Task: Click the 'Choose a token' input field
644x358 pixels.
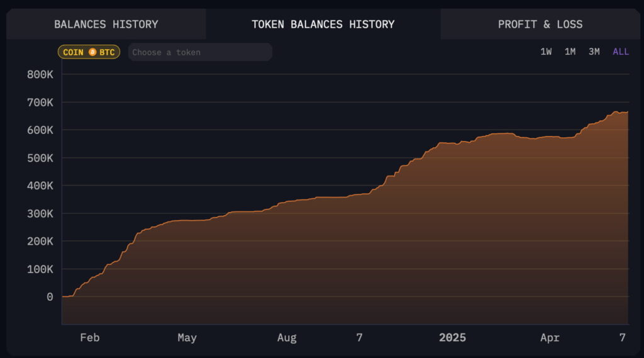Action: click(x=200, y=52)
